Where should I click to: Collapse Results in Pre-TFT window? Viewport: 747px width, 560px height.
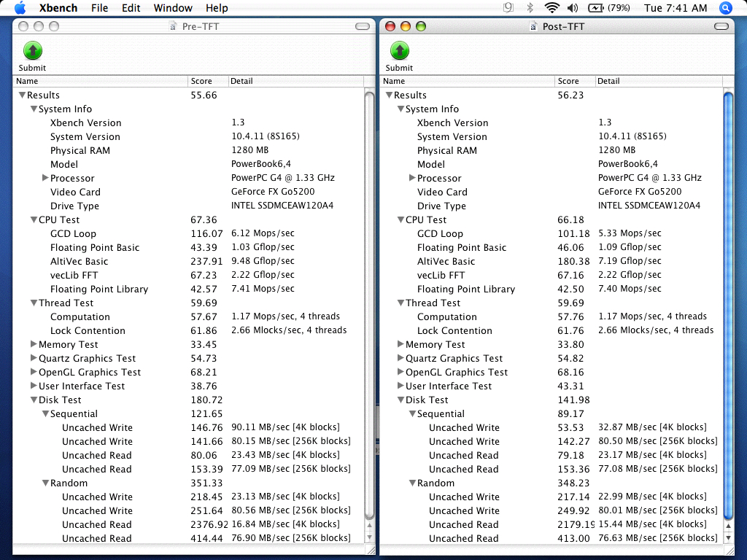click(22, 95)
